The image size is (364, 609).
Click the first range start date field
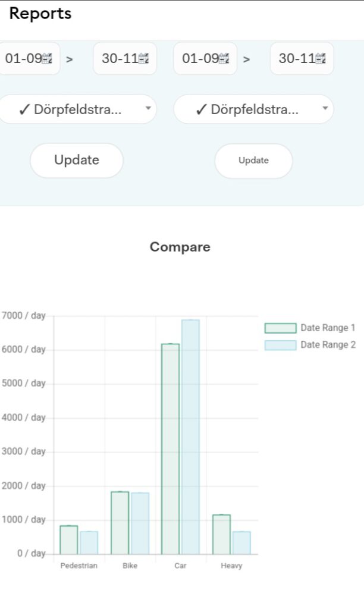coord(23,59)
